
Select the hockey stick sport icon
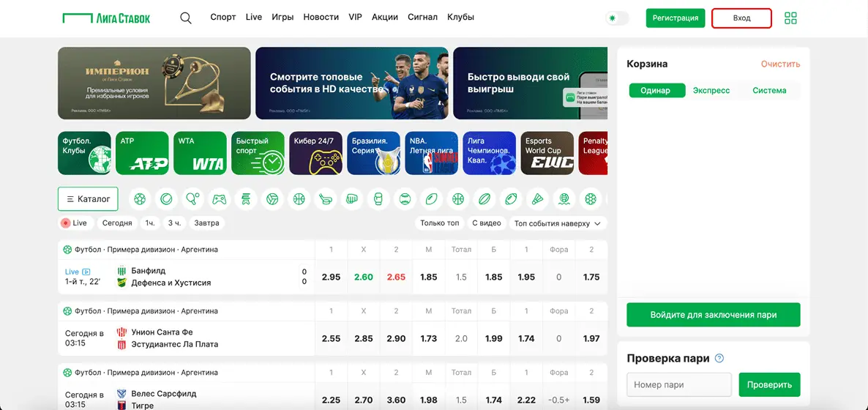pos(326,198)
